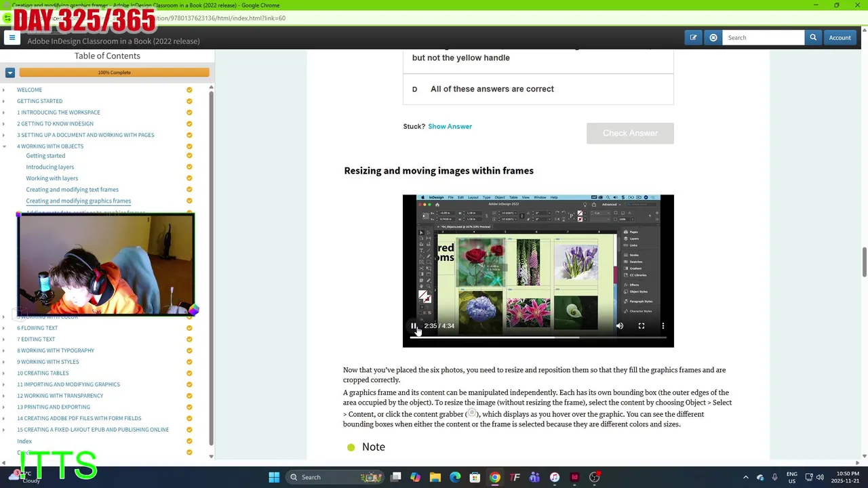Open chapter 11 IMPORTING AND MODIFYING GRAPHICS
The width and height of the screenshot is (868, 488).
coord(68,384)
